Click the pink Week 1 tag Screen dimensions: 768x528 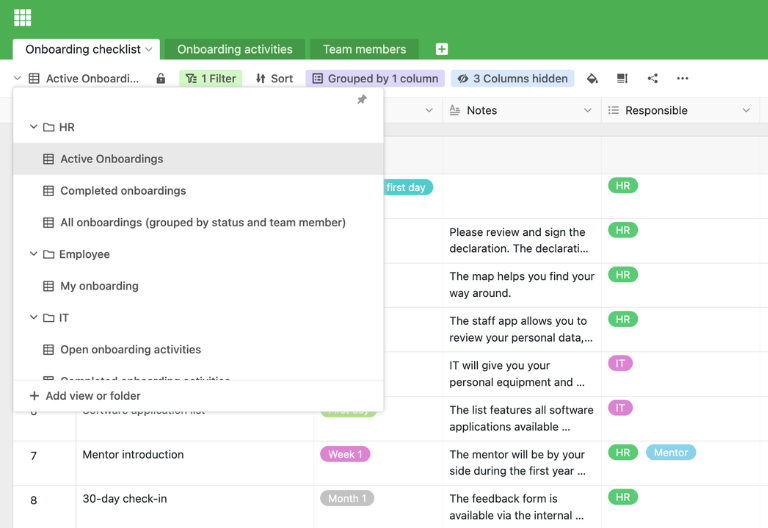[345, 454]
